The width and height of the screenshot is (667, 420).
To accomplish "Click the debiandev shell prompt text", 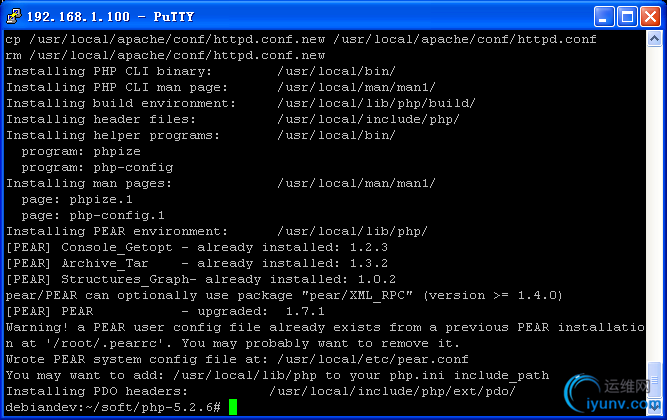I will 113,407.
